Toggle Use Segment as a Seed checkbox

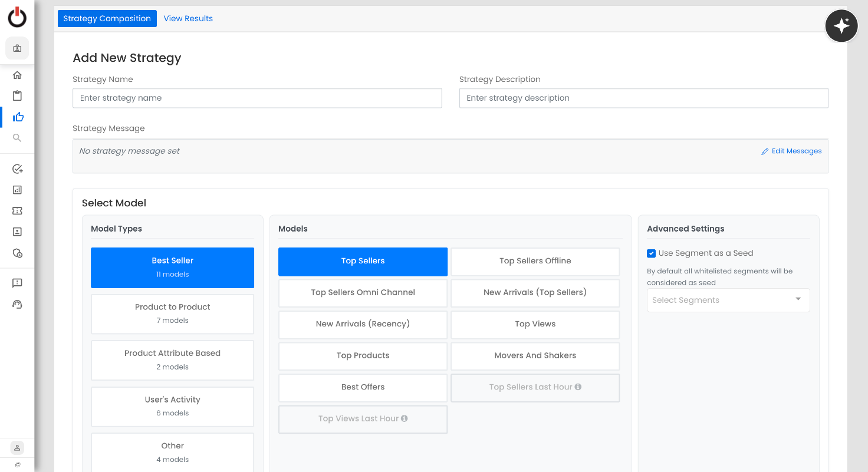[x=651, y=253]
